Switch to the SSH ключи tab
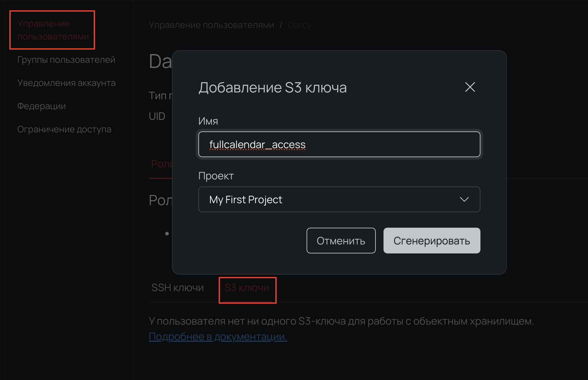This screenshot has width=588, height=380. click(177, 288)
